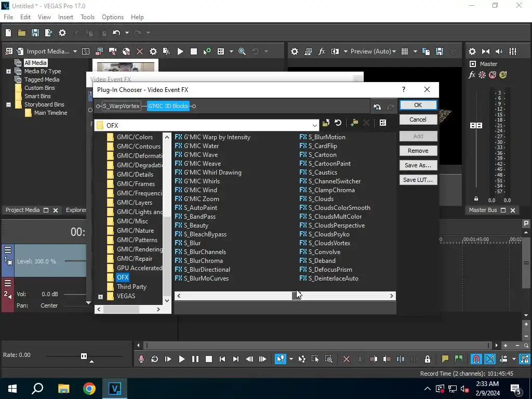Click the Record microphone button in transport
This screenshot has width=532, height=399.
[141, 359]
